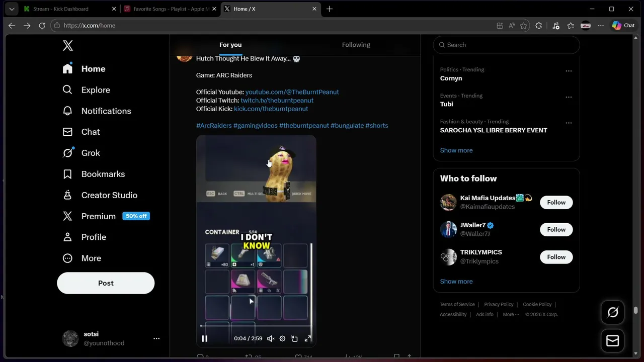This screenshot has height=362, width=644.
Task: Show more trending topics
Action: (456, 150)
